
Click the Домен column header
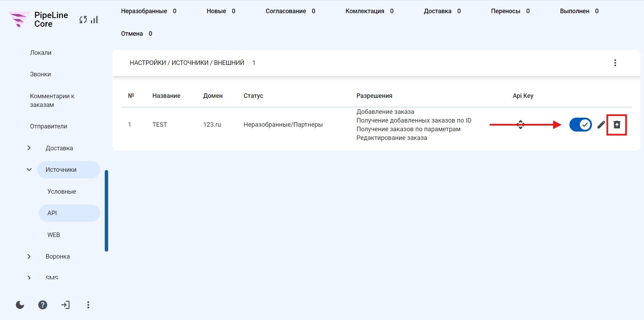tap(213, 96)
